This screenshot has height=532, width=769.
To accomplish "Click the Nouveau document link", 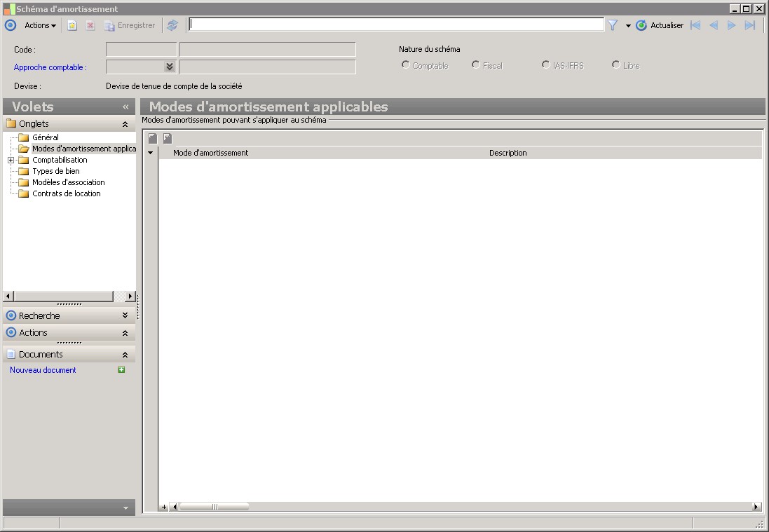I will (x=43, y=370).
